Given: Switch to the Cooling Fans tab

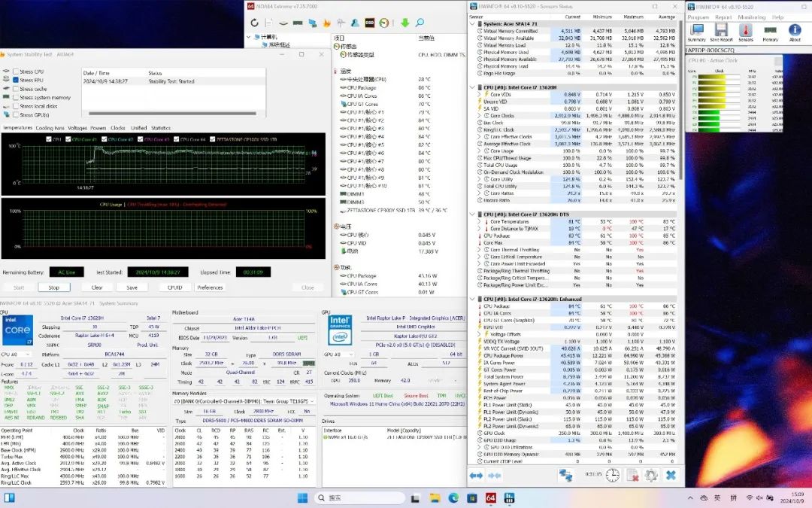Looking at the screenshot, I should [x=50, y=128].
